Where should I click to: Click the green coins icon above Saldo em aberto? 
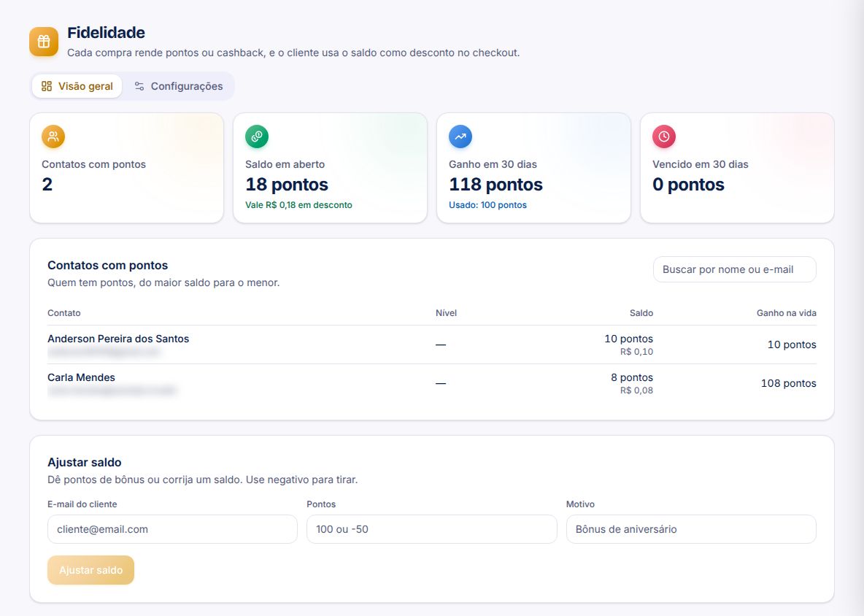click(x=257, y=136)
